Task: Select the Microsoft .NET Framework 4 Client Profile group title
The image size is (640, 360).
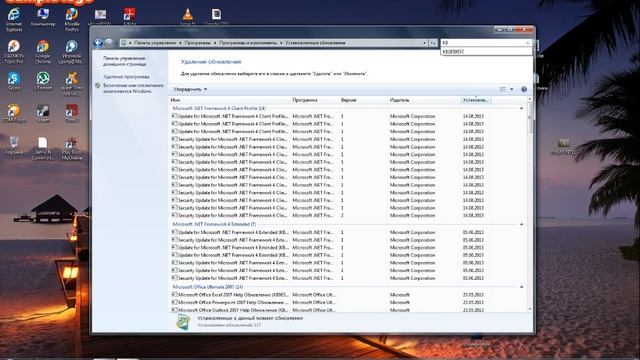Action: pos(219,109)
